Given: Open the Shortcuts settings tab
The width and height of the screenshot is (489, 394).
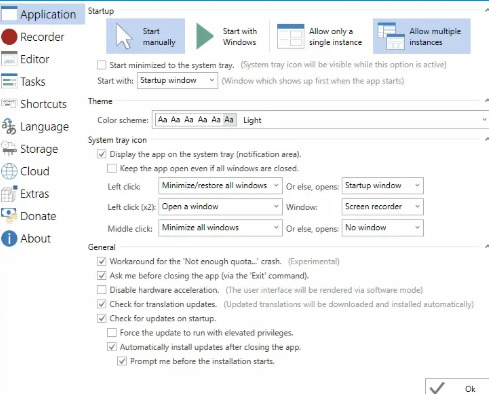Looking at the screenshot, I should [x=43, y=104].
